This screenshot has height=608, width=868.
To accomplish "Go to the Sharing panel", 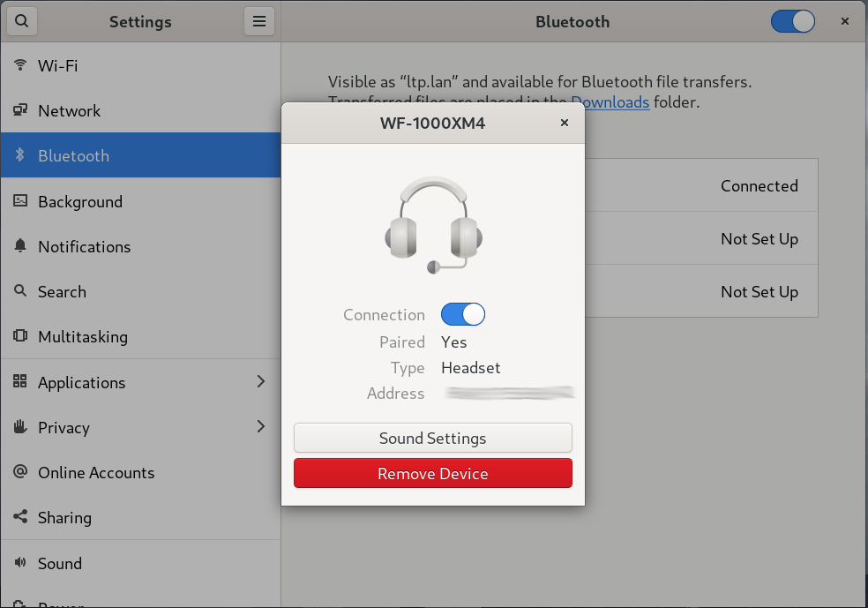I will pos(140,517).
